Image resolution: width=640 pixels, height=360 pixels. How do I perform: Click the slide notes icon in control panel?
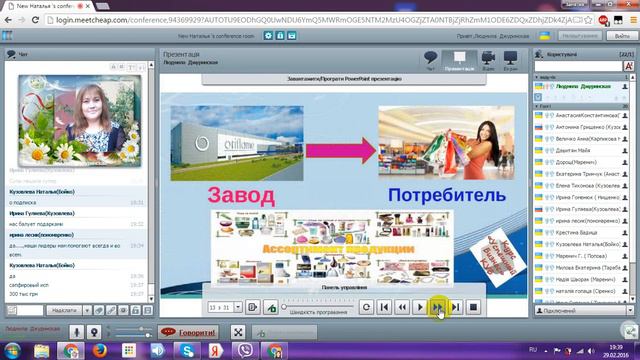pos(253,307)
